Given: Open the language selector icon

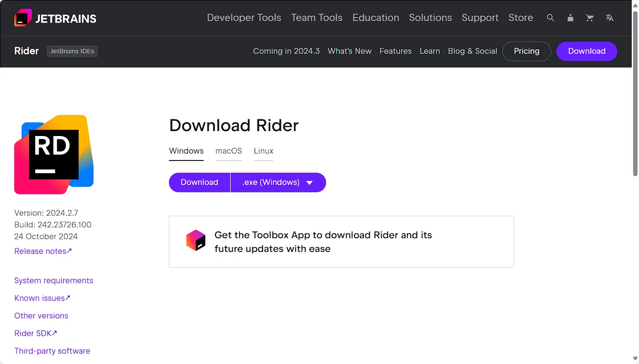Looking at the screenshot, I should [x=609, y=18].
